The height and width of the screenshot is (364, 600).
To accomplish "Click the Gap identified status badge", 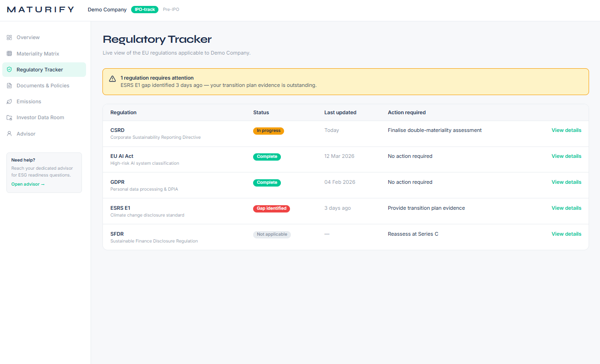I will click(x=272, y=209).
